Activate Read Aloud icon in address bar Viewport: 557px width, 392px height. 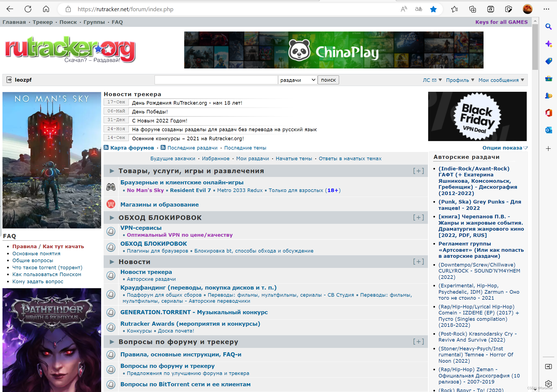click(404, 9)
